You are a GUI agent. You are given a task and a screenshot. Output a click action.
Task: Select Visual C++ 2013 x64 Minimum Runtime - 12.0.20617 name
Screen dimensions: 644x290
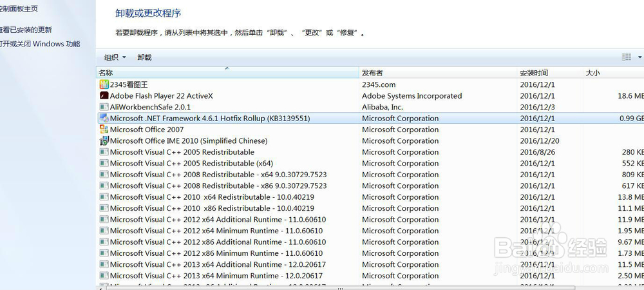pos(216,276)
